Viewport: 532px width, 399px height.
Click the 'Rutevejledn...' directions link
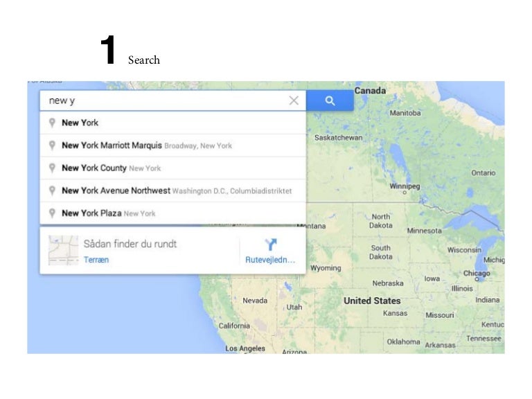tap(270, 260)
